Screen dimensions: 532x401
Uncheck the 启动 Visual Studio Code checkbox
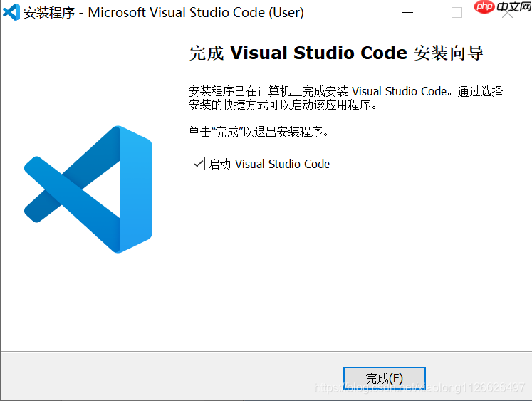198,164
